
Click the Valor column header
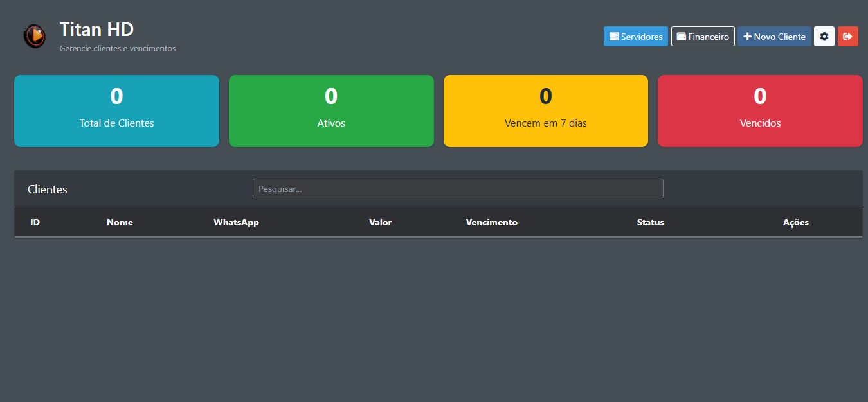(x=380, y=222)
